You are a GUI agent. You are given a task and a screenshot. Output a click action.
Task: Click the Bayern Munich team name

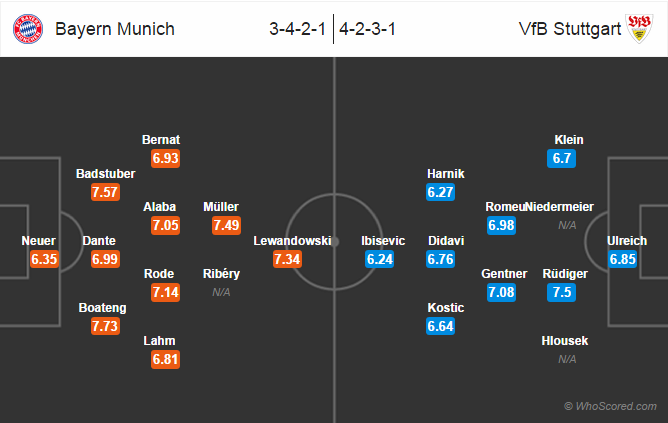point(115,29)
